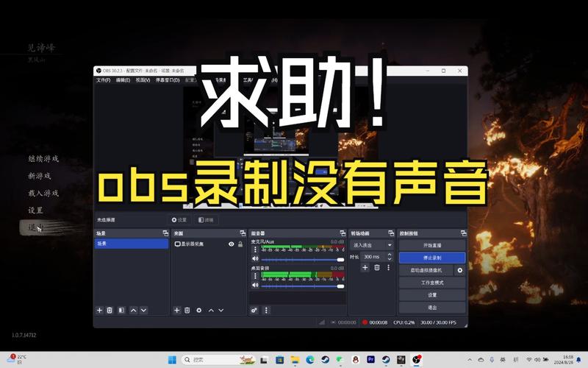Screen dimensions: 588x368
Task: Mute the microphone/Aux speaker icon
Action: click(255, 259)
